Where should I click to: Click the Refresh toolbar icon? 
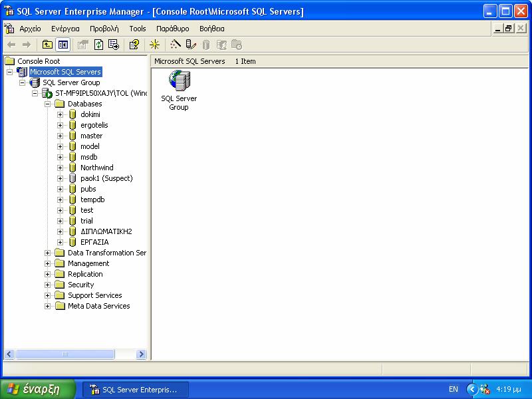click(x=98, y=45)
